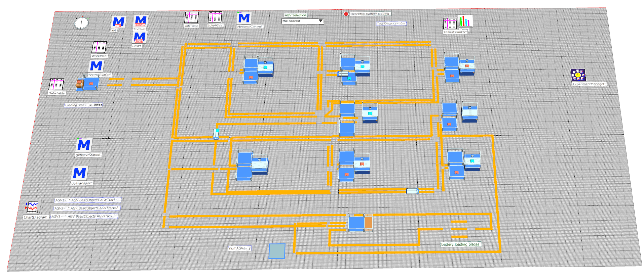The height and width of the screenshot is (279, 644).
Task: Open the JobTable table icon
Action: 192,17
